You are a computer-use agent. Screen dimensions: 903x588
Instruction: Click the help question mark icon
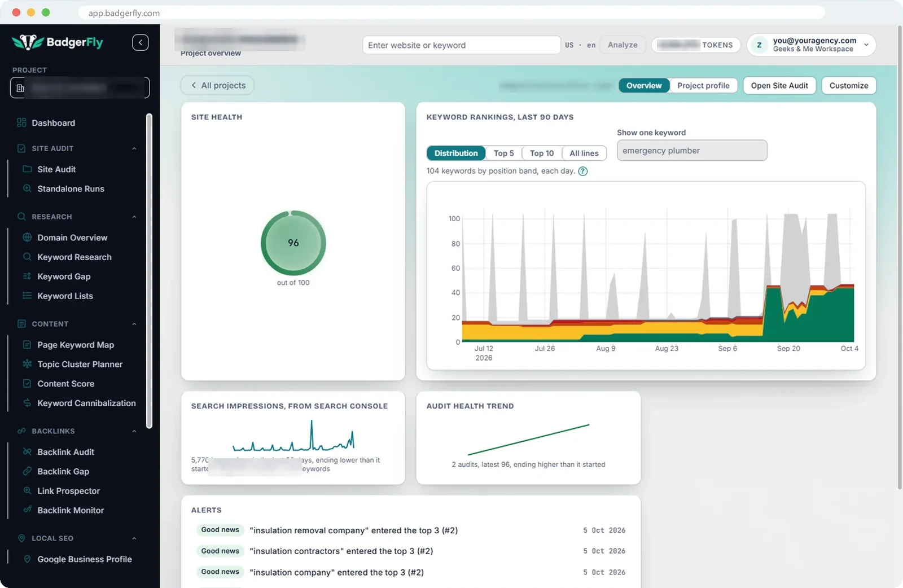(x=583, y=171)
